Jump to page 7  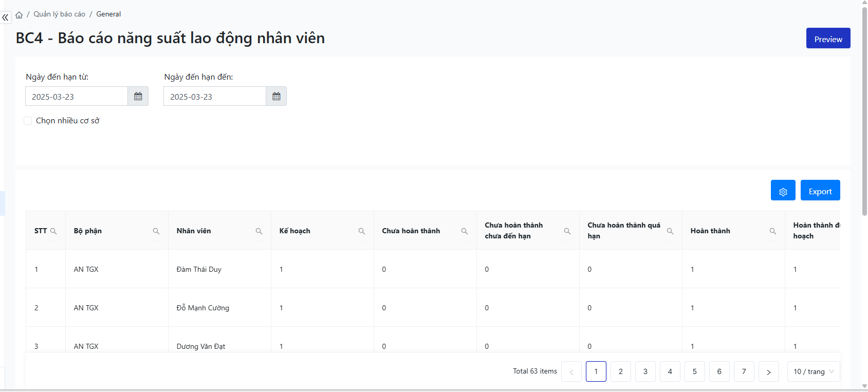[x=744, y=371]
